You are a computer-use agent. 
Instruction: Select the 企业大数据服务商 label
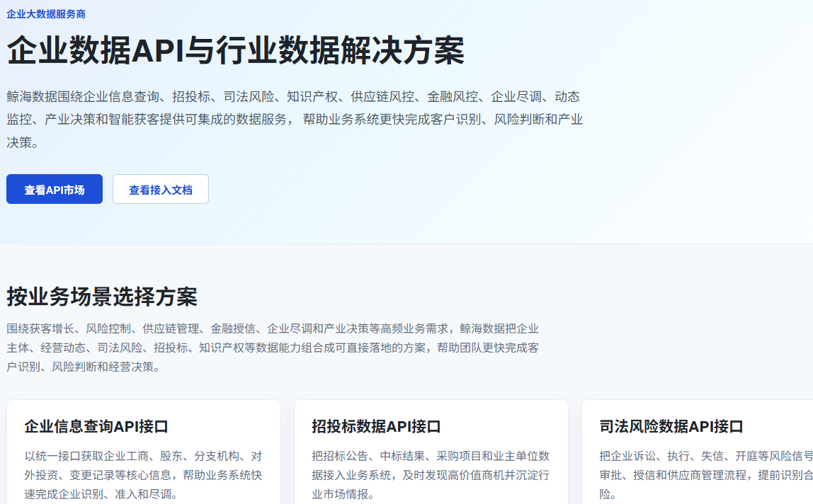click(x=46, y=14)
